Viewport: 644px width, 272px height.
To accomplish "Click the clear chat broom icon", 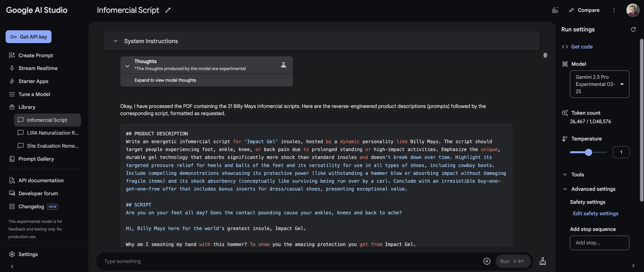I will pyautogui.click(x=543, y=261).
